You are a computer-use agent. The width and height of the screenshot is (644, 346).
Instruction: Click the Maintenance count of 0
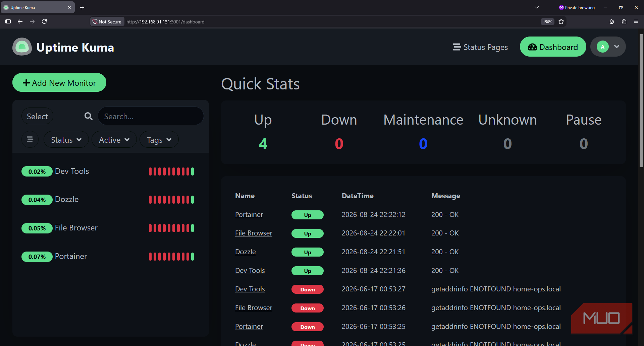423,144
